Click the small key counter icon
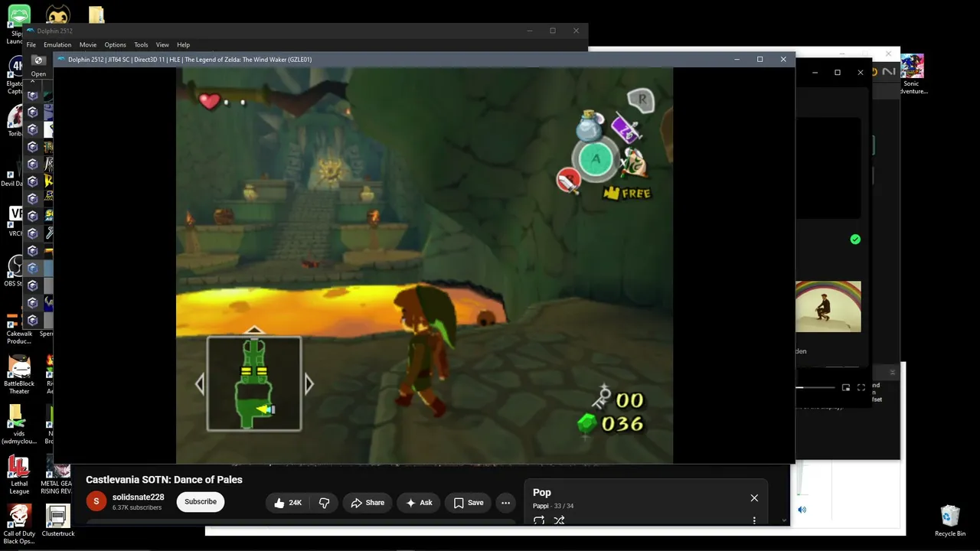Image resolution: width=980 pixels, height=551 pixels. [x=601, y=398]
